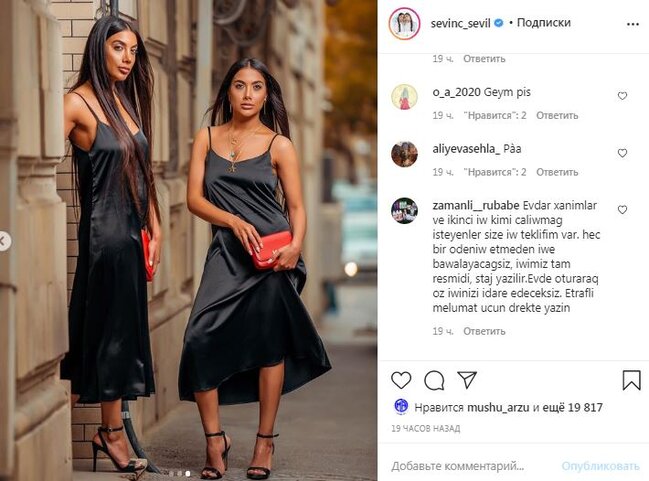Reply to o_a_2020's comment with Ответить
Viewport: 649px width, 481px height.
[x=557, y=115]
